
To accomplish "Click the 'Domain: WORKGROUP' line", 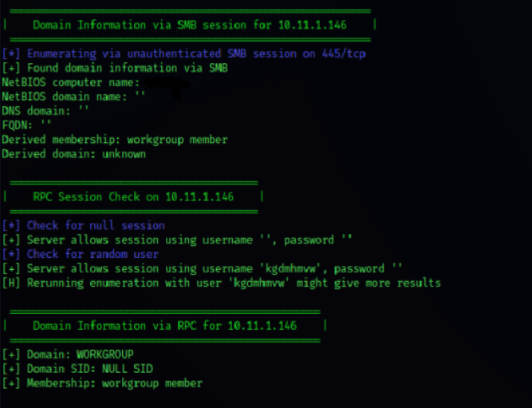I will pyautogui.click(x=68, y=355).
